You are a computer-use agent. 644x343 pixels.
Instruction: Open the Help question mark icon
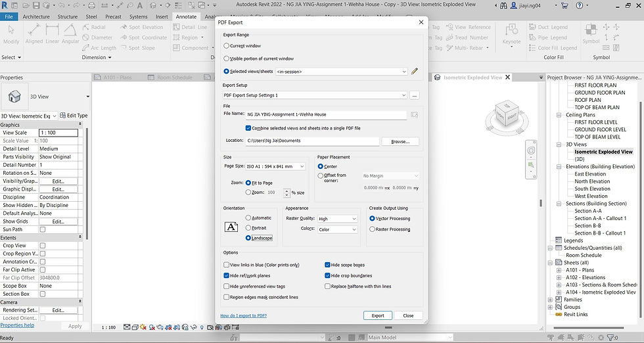coord(580,5)
